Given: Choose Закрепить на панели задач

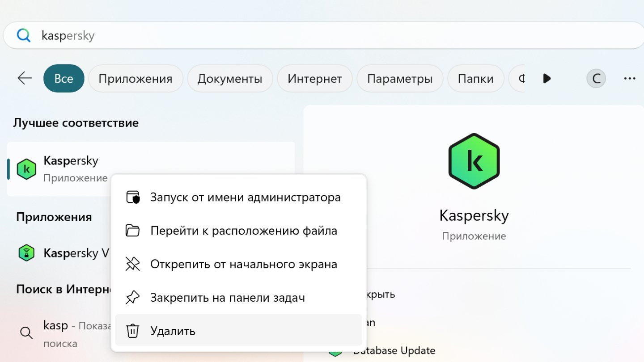Looking at the screenshot, I should pyautogui.click(x=238, y=298).
